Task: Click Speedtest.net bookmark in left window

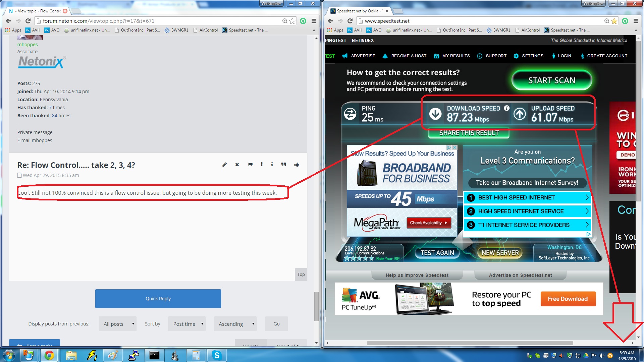Action: coord(245,30)
